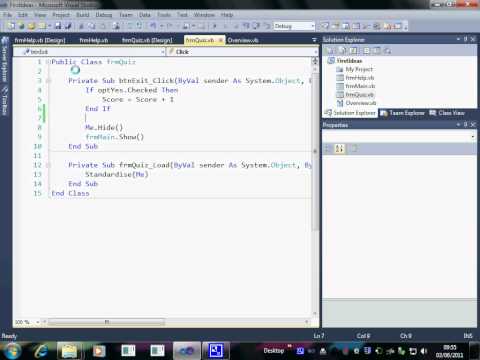Click the Open File toolbar icon
480x360 pixels.
pyautogui.click(x=32, y=26)
